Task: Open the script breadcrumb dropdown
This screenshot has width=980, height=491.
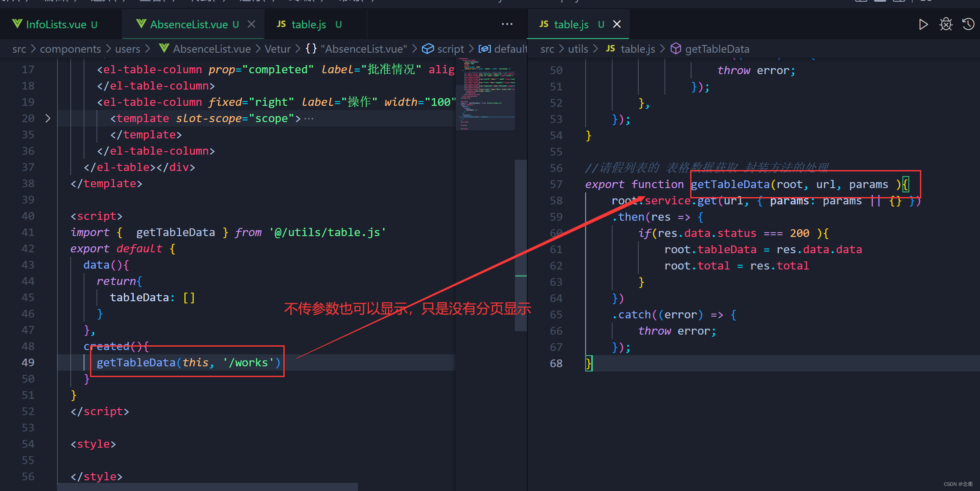Action: (x=450, y=49)
